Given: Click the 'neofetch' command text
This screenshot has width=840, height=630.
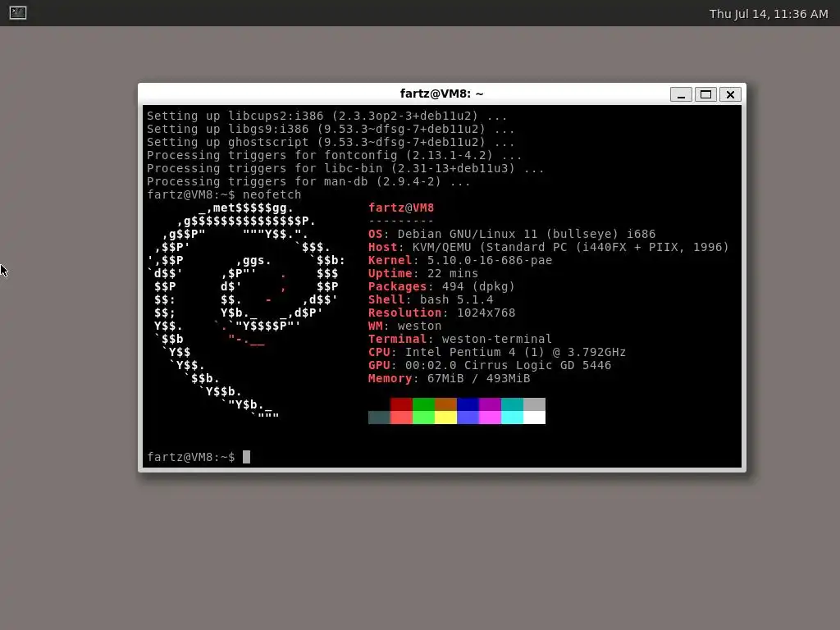Looking at the screenshot, I should point(272,194).
